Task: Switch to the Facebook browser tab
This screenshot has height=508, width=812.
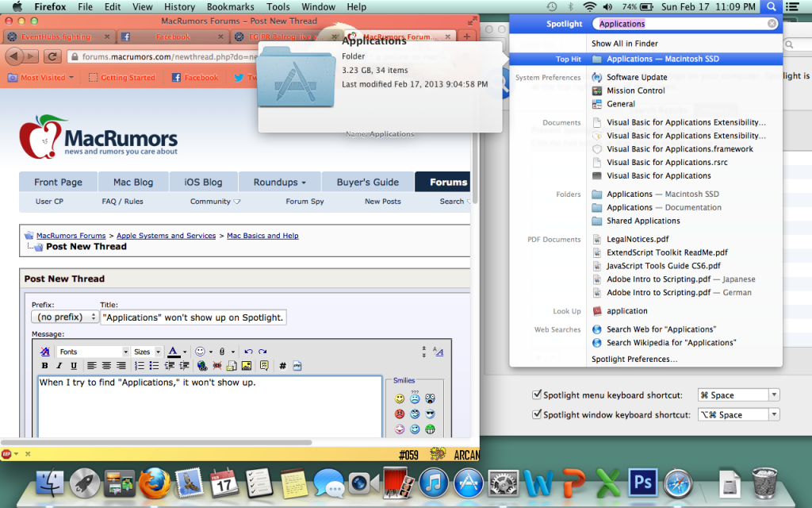Action: click(x=173, y=37)
